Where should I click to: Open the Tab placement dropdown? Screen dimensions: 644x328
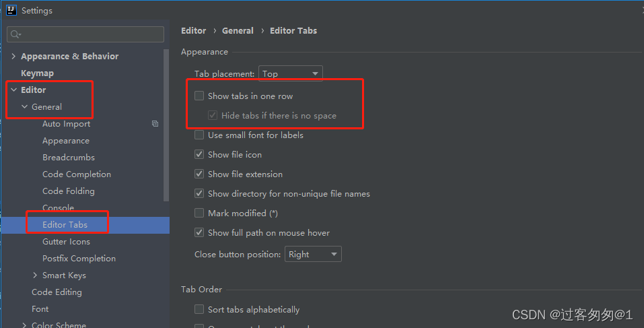click(x=291, y=73)
